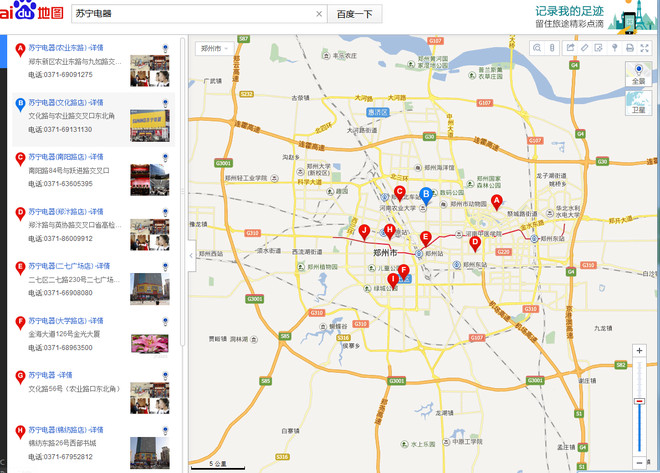Select the ruler distance measuring tool
660x473 pixels.
coord(585,48)
